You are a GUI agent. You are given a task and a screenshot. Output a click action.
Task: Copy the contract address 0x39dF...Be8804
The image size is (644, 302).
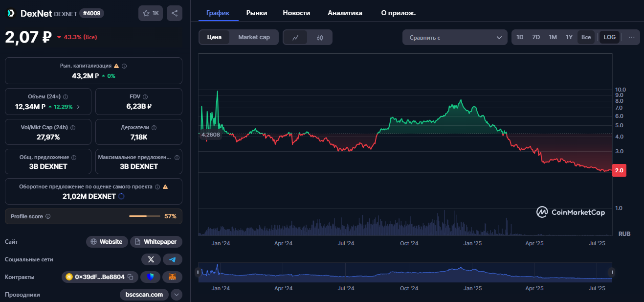[130, 277]
